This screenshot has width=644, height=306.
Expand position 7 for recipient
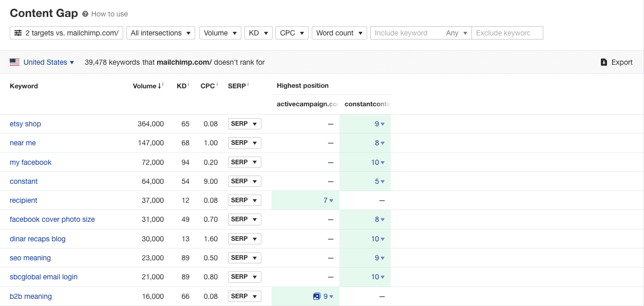(328, 200)
